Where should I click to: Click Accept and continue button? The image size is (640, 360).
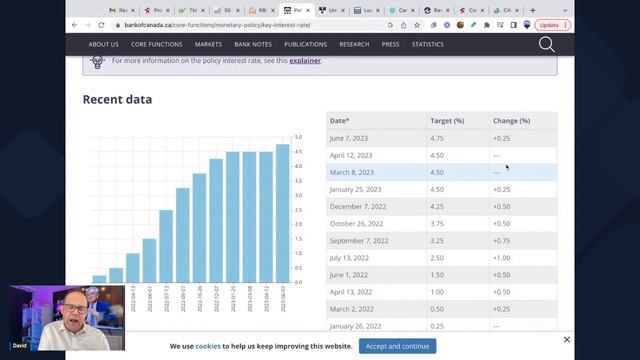point(397,346)
